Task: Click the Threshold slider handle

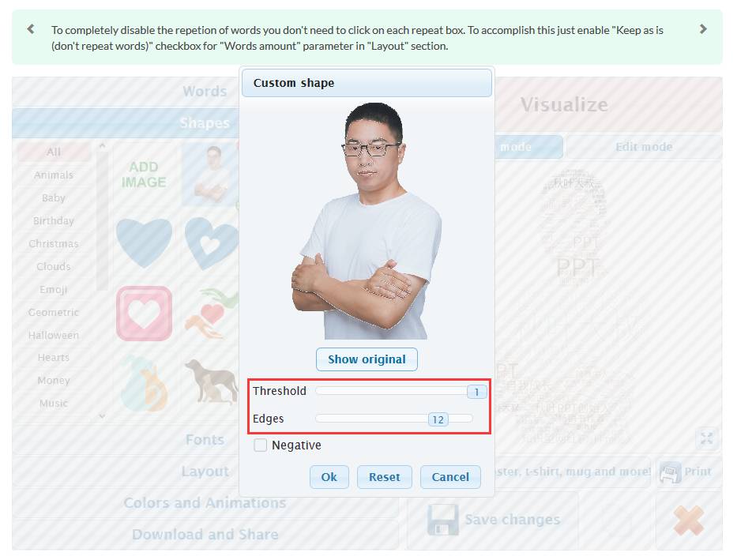Action: coord(476,392)
